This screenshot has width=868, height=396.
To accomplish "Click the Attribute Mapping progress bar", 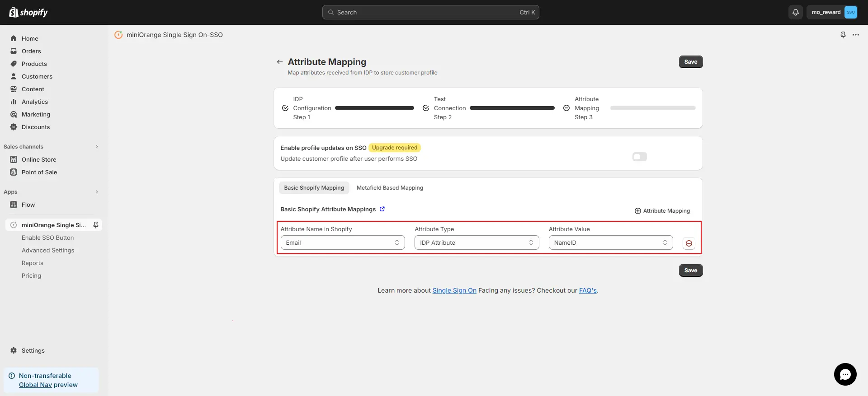I will pyautogui.click(x=653, y=108).
